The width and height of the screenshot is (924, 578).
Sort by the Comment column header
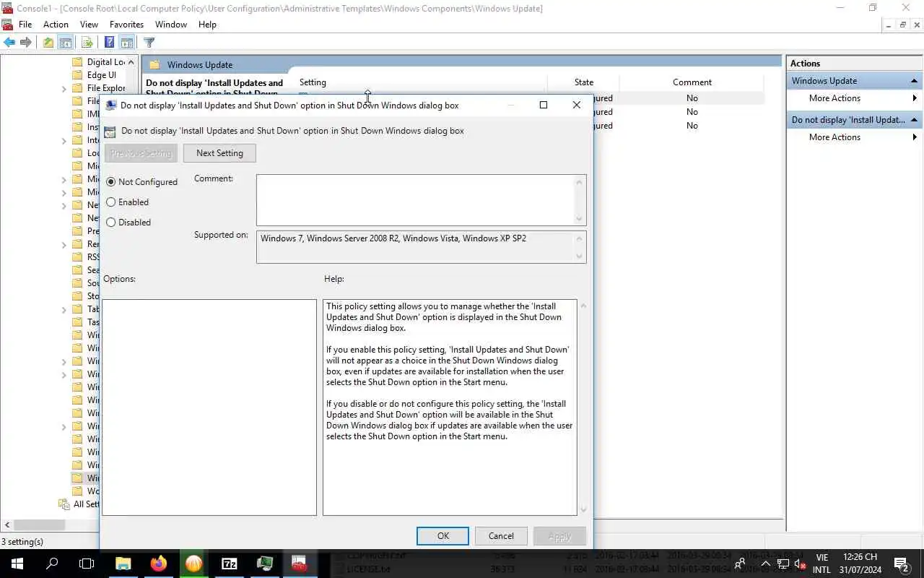point(692,82)
